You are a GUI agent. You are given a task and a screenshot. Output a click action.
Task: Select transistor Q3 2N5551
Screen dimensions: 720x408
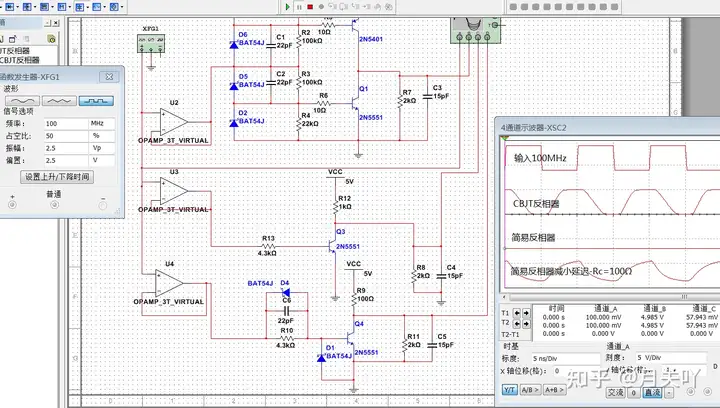[x=333, y=246]
